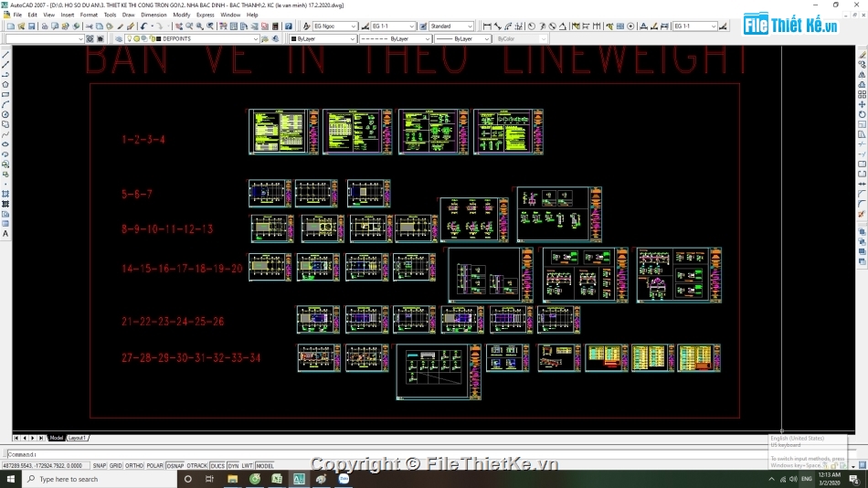The image size is (868, 488).
Task: Toggle DUCS in status bar
Action: point(217,466)
